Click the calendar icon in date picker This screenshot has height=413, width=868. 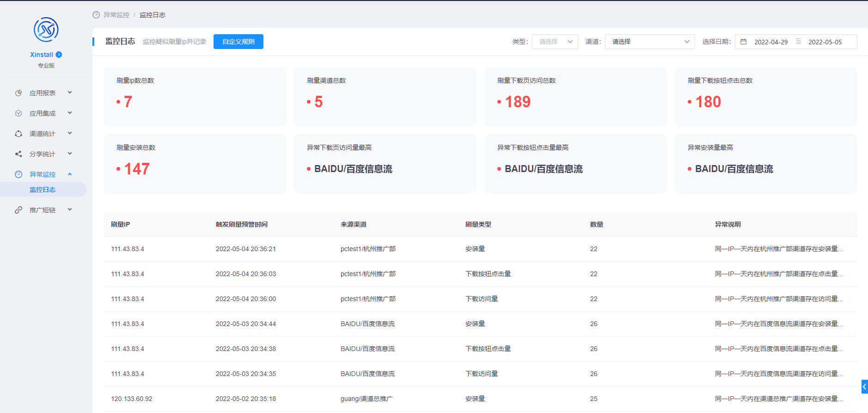744,42
